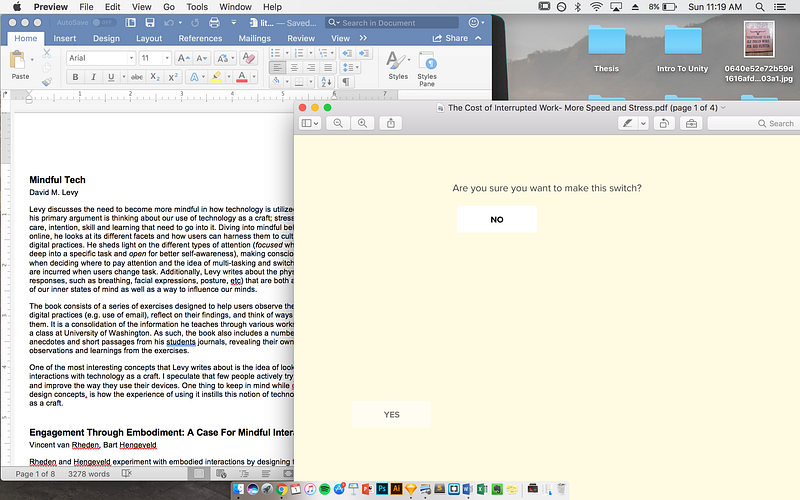Screen dimensions: 800x500
Task: Click the Styles gallery button
Action: pyautogui.click(x=398, y=65)
